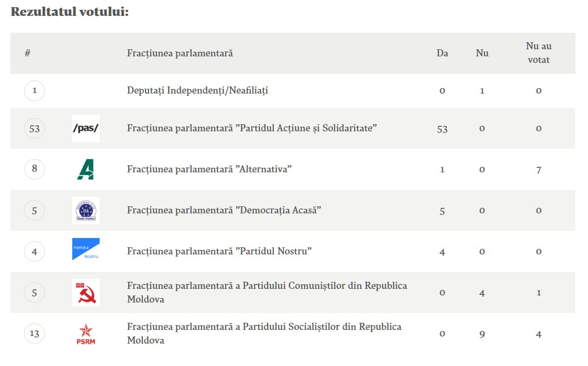Click the "Fracțiunea parlamentară" column header

tap(180, 53)
